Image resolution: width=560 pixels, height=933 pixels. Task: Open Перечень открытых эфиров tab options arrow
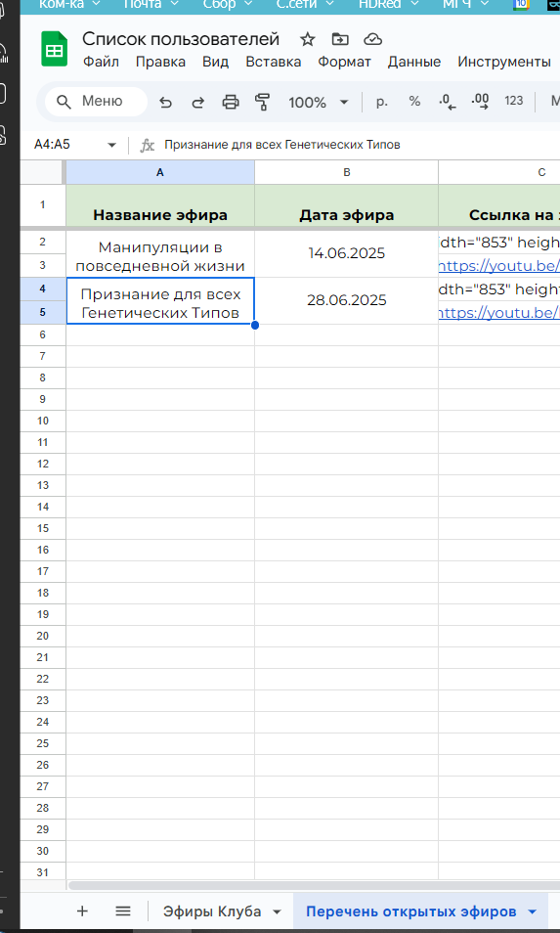[533, 911]
